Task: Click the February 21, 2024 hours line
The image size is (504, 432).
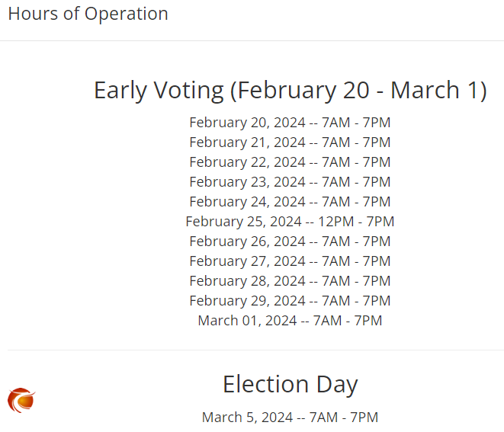Action: point(290,142)
